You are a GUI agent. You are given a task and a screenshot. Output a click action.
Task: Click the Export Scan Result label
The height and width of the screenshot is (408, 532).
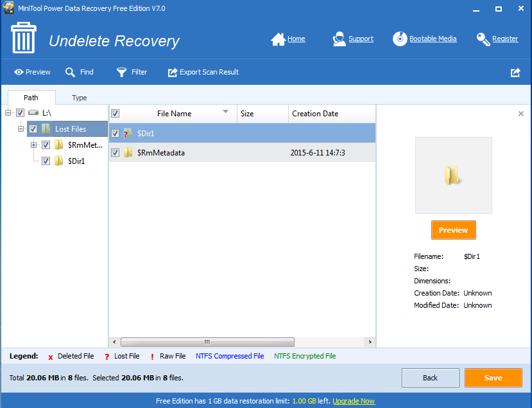tap(209, 72)
